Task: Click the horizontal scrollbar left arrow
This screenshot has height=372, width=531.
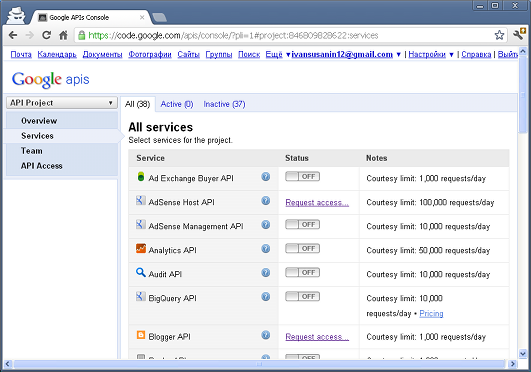Action: click(8, 364)
